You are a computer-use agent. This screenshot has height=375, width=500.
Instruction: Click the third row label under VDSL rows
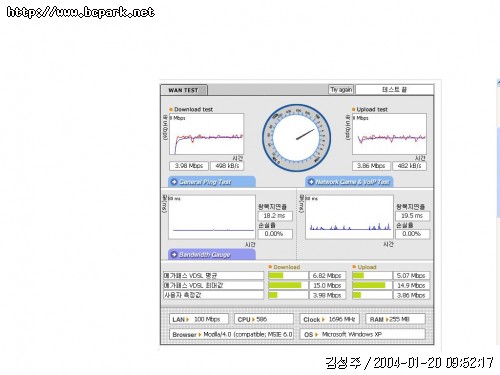point(213,295)
